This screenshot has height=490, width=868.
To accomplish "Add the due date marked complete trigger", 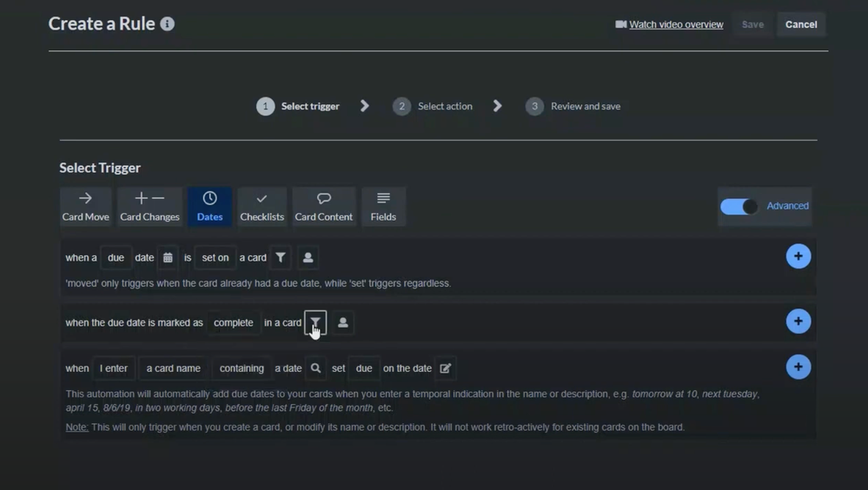I will tap(798, 321).
